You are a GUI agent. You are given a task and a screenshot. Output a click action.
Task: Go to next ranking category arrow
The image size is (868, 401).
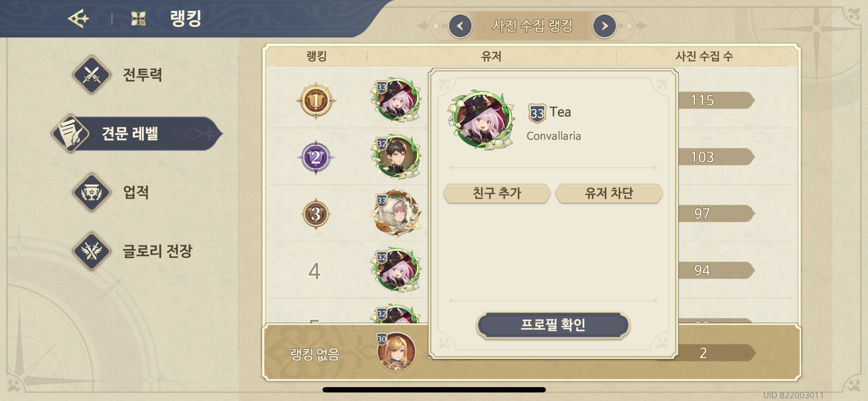pos(604,26)
